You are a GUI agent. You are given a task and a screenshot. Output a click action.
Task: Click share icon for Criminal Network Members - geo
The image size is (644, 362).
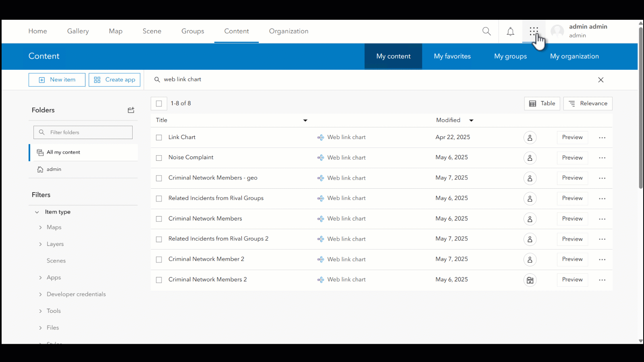530,178
